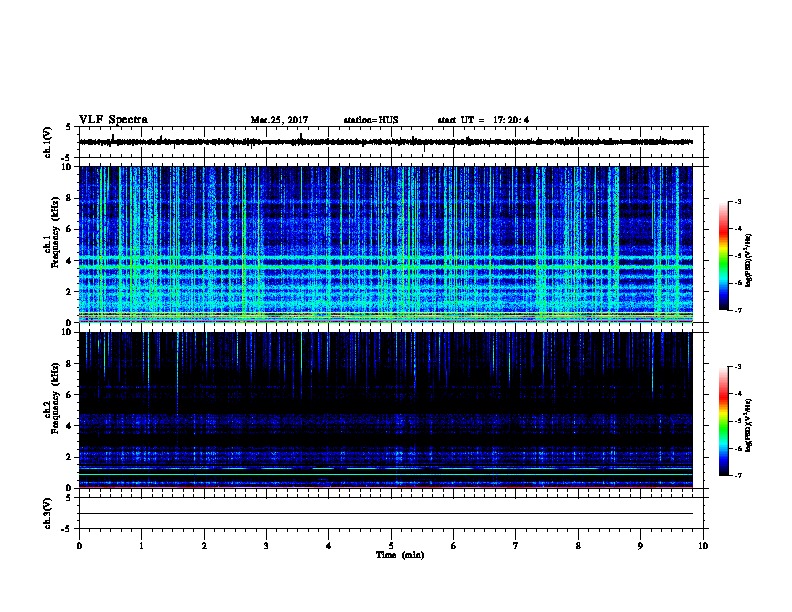
Task: Click the '4' minute tick label
Action: point(329,546)
